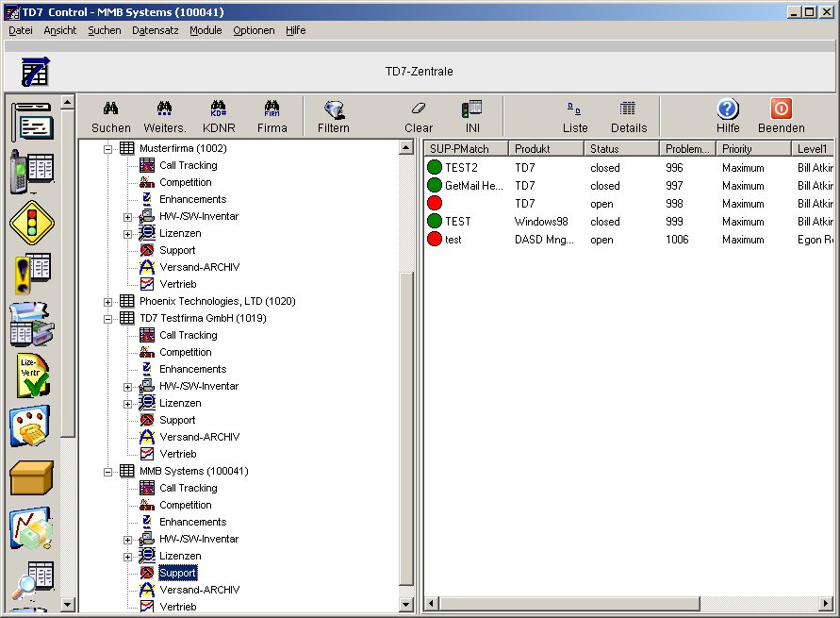Select the traffic light sidebar icon
The image size is (840, 618).
[x=31, y=223]
